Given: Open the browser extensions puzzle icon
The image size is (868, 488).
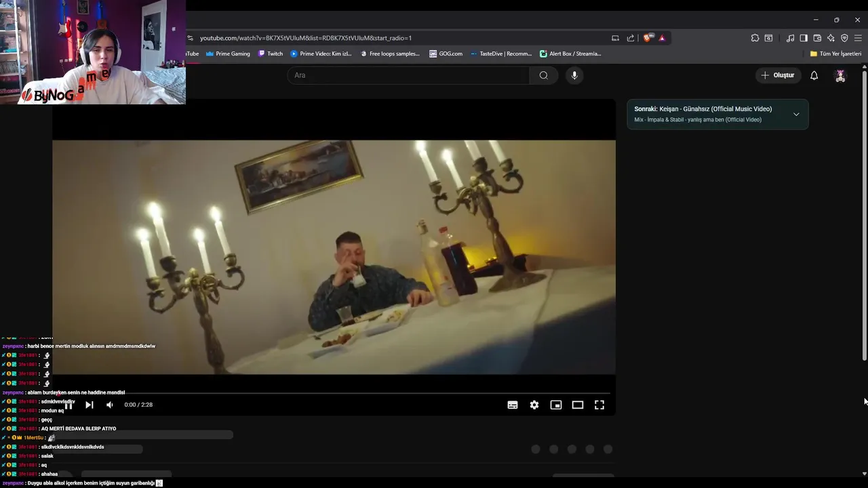Looking at the screenshot, I should coord(755,38).
